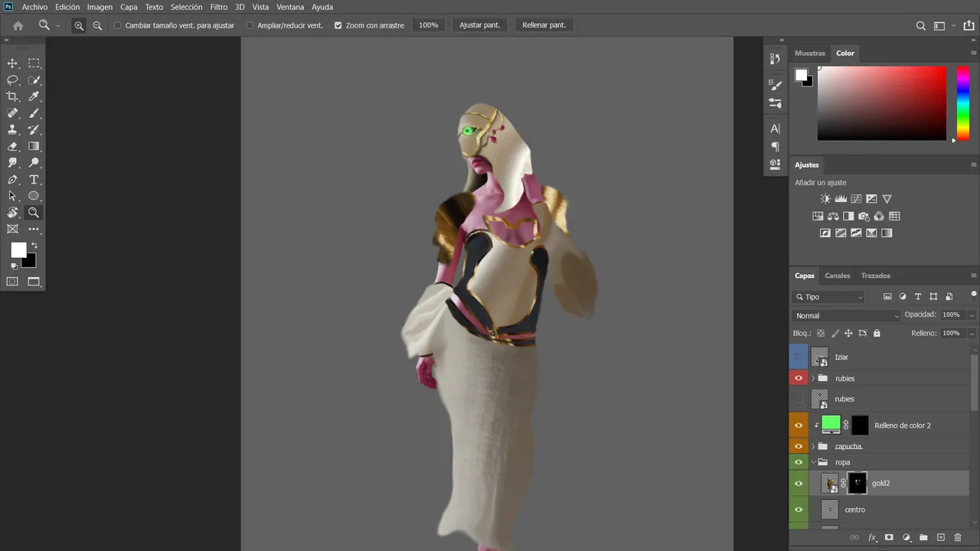Click the Zoom Out magnifier option
The width and height of the screenshot is (980, 551).
[97, 25]
